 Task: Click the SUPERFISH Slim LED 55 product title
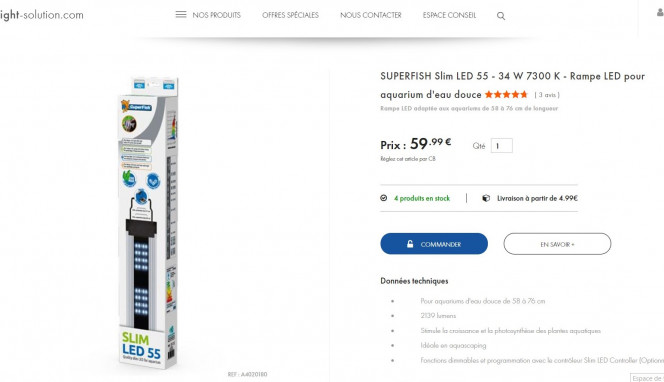(512, 85)
